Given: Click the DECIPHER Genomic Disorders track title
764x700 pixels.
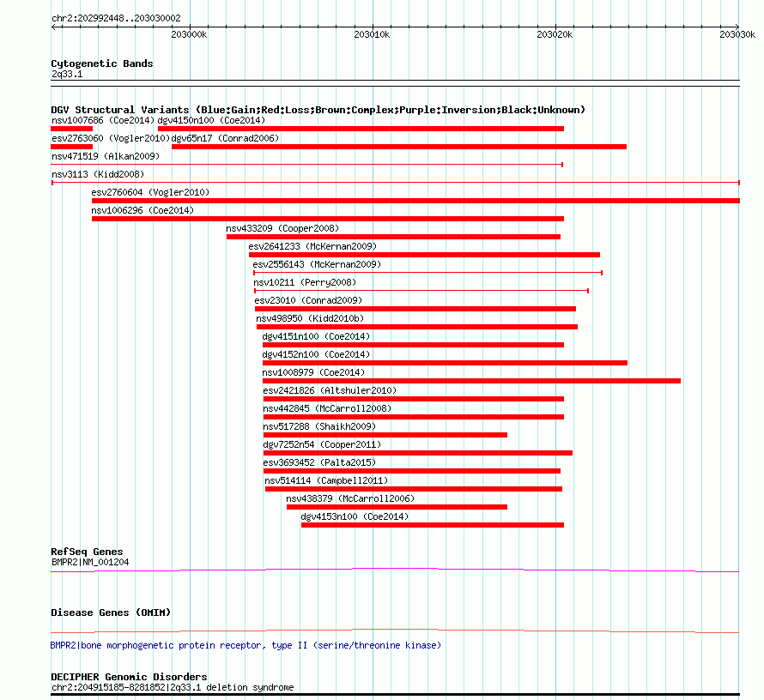Looking at the screenshot, I should click(x=129, y=677).
